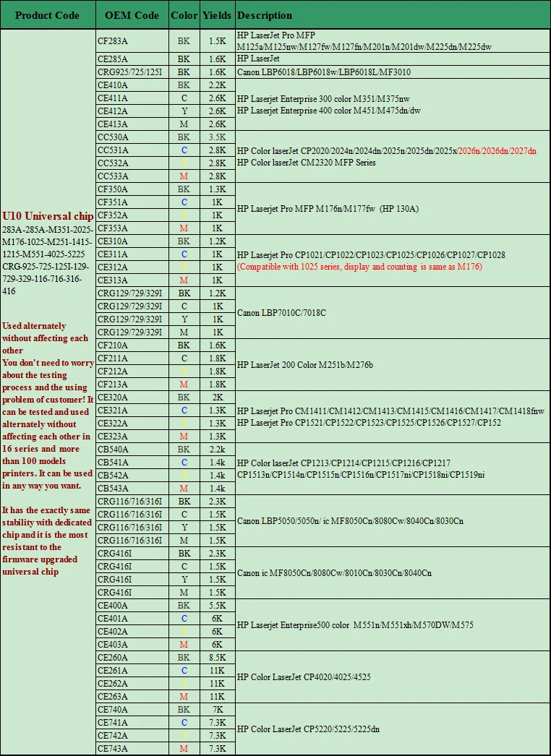Image resolution: width=551 pixels, height=756 pixels.
Task: Select the OEM Code column header
Action: [x=132, y=15]
